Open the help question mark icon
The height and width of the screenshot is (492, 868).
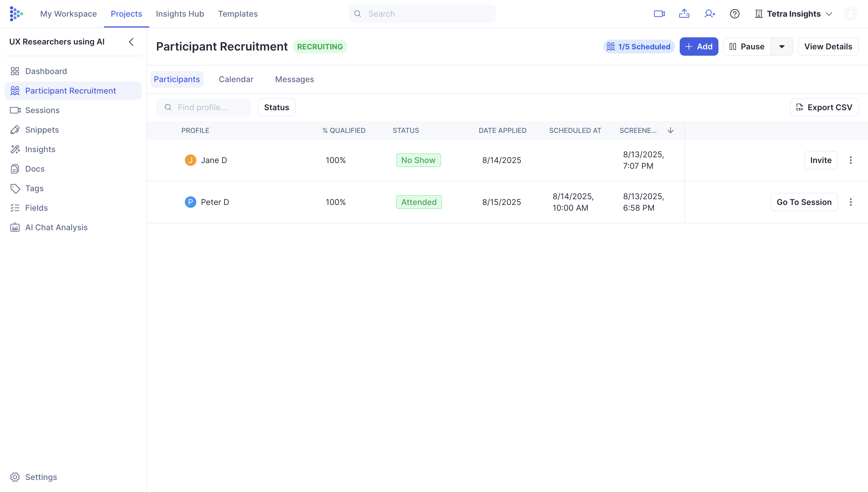tap(735, 14)
